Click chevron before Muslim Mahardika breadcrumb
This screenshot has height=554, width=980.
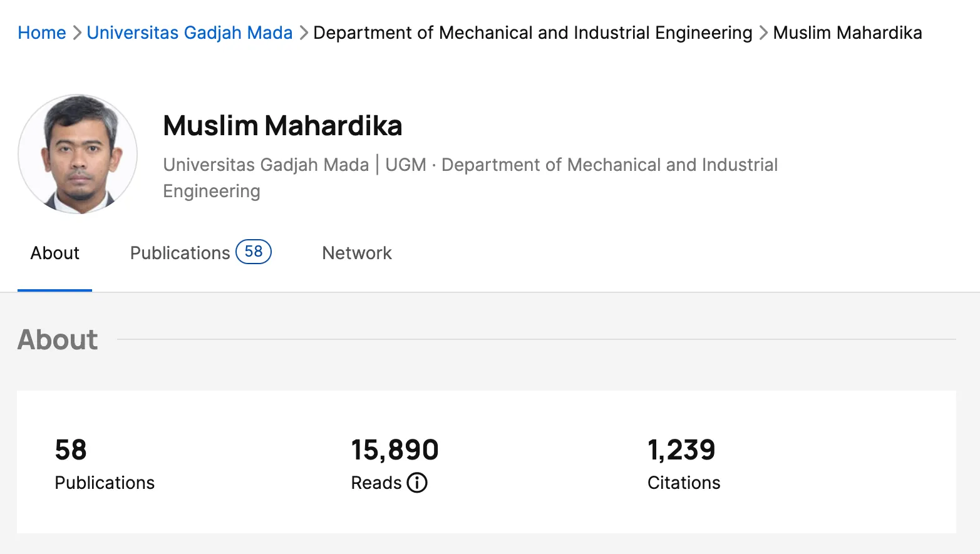[763, 33]
